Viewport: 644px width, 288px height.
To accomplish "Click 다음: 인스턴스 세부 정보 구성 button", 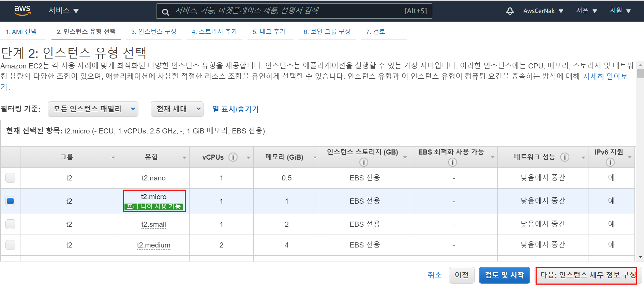I will (589, 275).
